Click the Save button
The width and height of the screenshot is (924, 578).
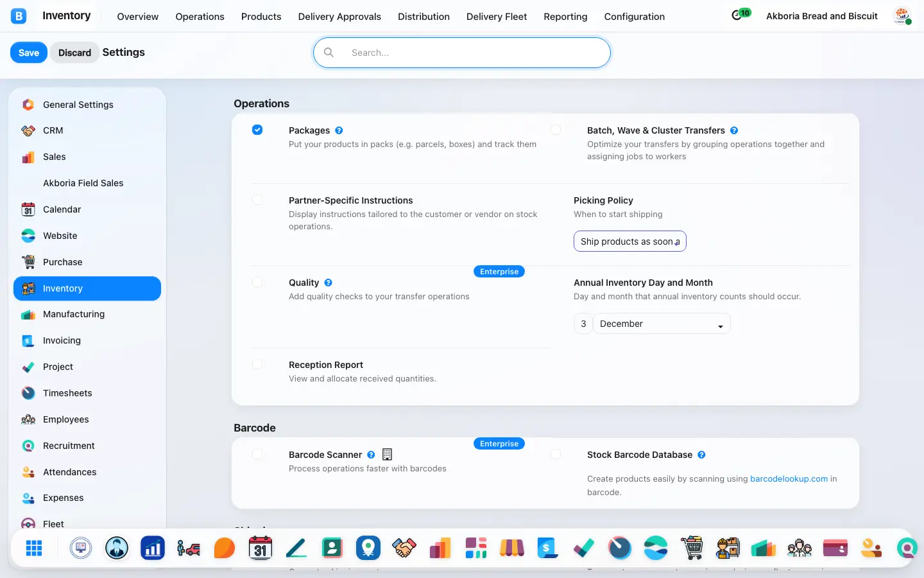[29, 53]
